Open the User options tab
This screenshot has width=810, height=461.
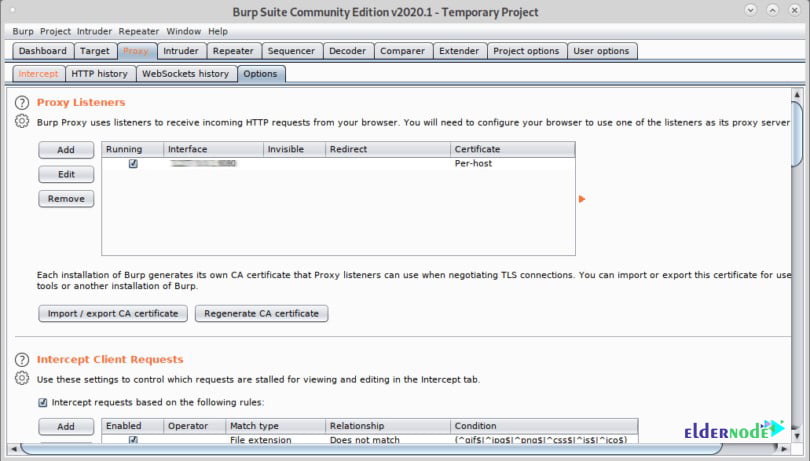pyautogui.click(x=601, y=51)
